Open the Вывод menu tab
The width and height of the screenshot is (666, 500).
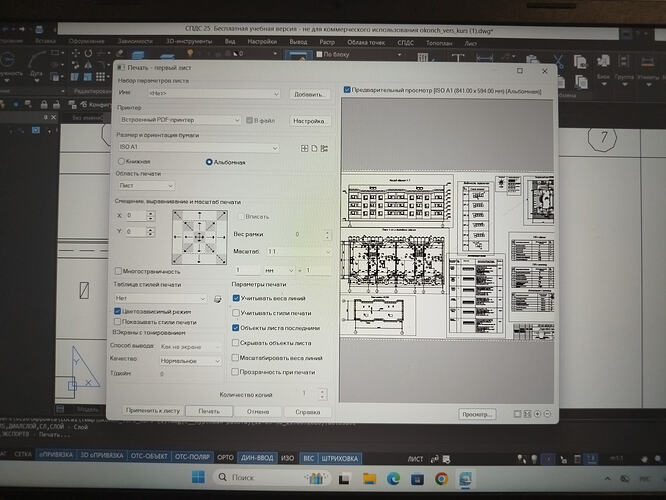pyautogui.click(x=298, y=42)
